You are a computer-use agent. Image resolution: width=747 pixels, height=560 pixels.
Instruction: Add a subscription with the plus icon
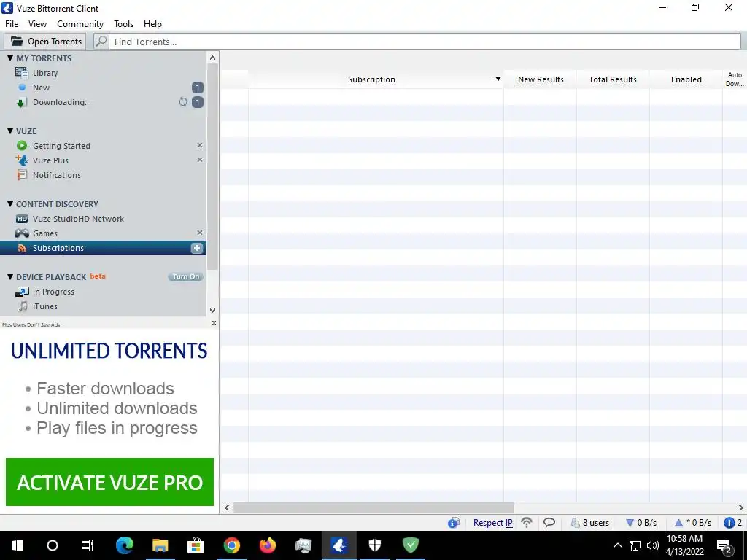pos(197,248)
